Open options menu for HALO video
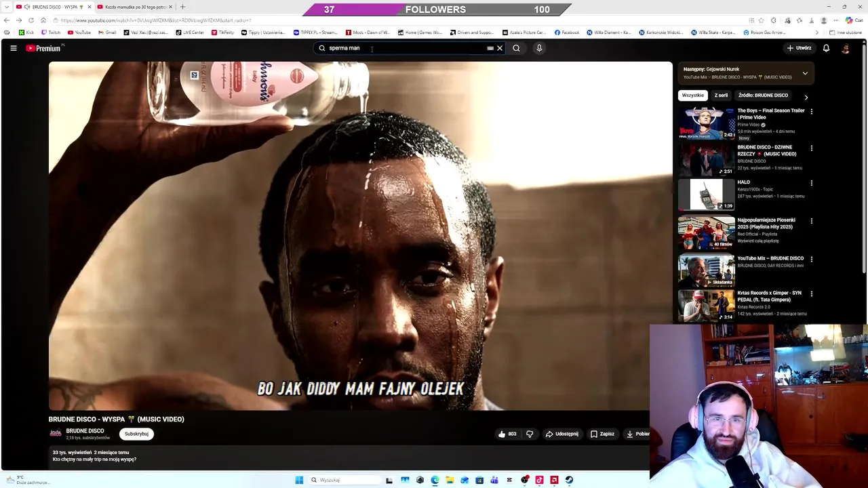The image size is (868, 488). (811, 183)
